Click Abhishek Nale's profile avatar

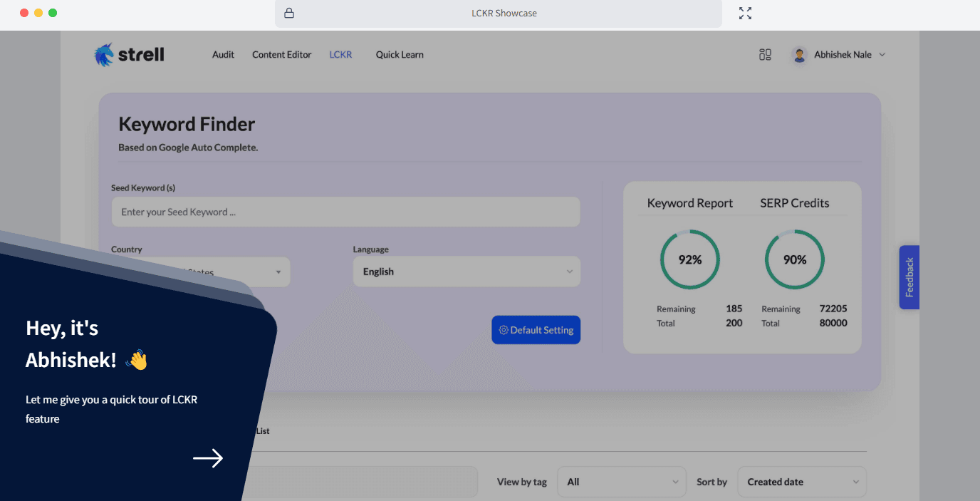[798, 54]
